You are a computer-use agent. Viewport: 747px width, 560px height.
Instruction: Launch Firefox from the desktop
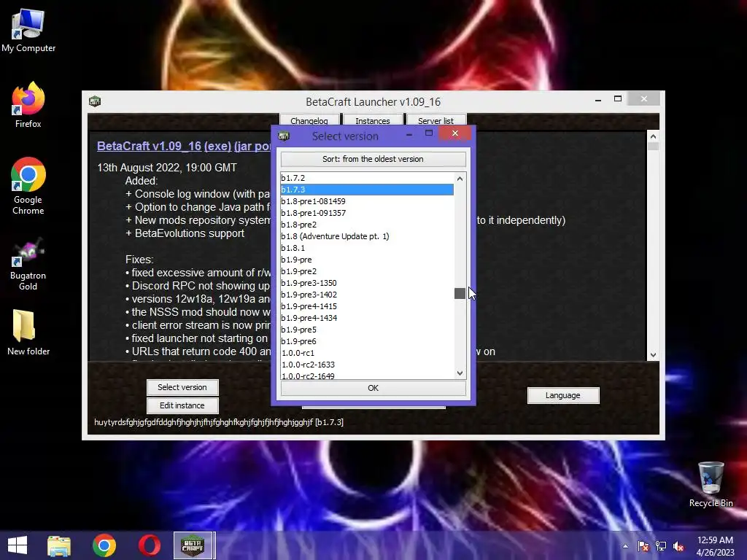click(x=28, y=105)
